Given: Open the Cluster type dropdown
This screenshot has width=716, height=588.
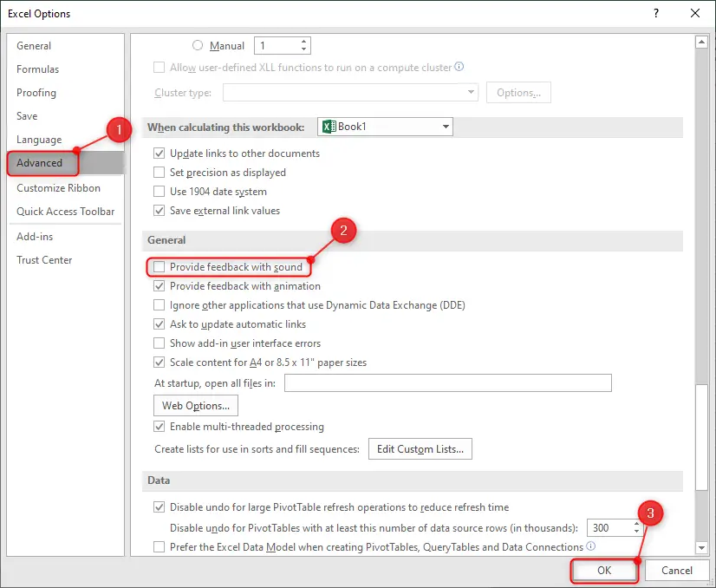Looking at the screenshot, I should [469, 91].
